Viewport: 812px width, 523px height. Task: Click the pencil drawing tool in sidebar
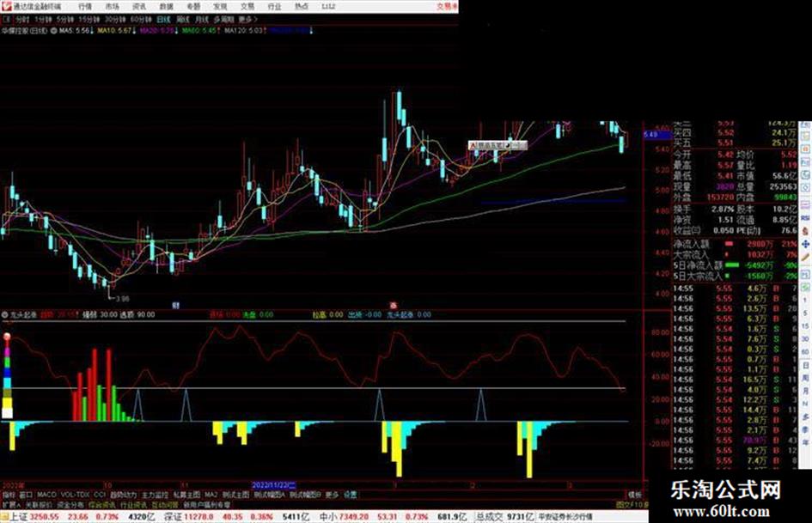805,256
